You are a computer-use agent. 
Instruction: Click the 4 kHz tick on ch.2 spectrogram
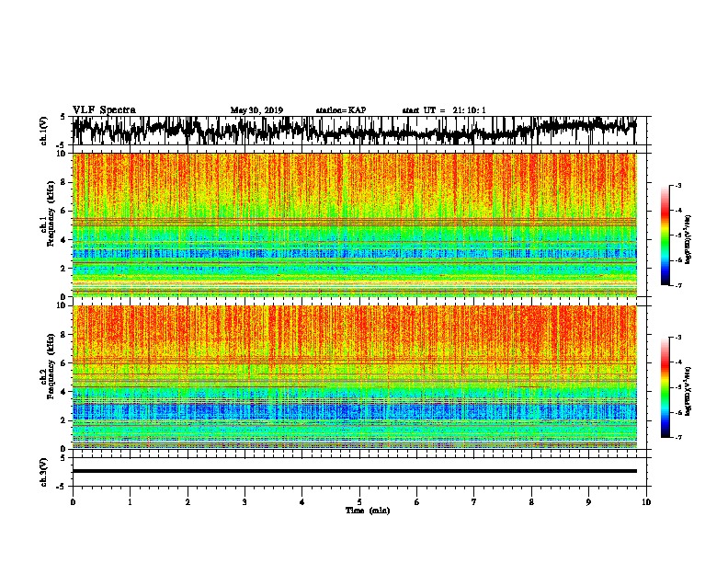click(x=64, y=392)
